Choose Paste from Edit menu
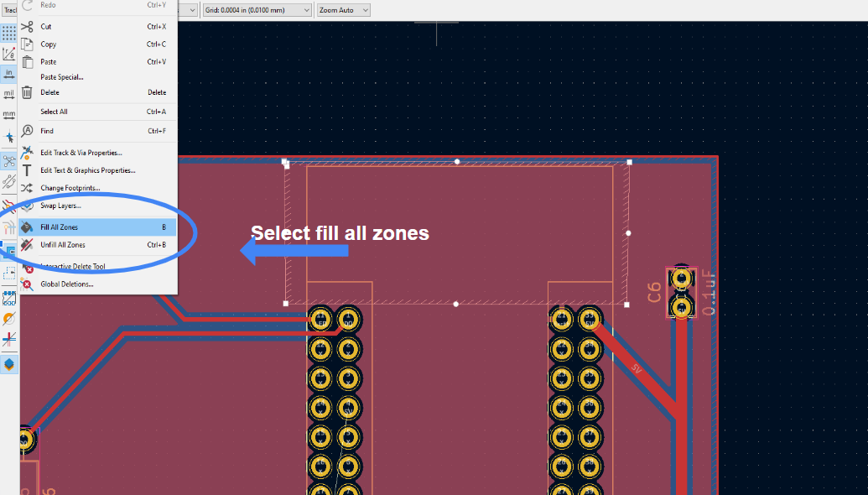The width and height of the screenshot is (868, 495). 98,62
